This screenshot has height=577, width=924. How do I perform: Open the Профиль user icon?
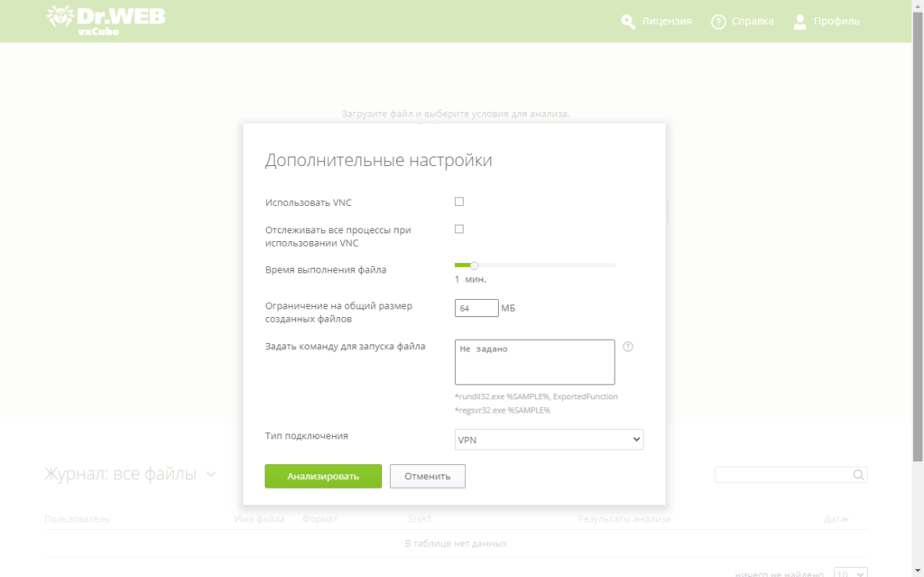[x=799, y=22]
